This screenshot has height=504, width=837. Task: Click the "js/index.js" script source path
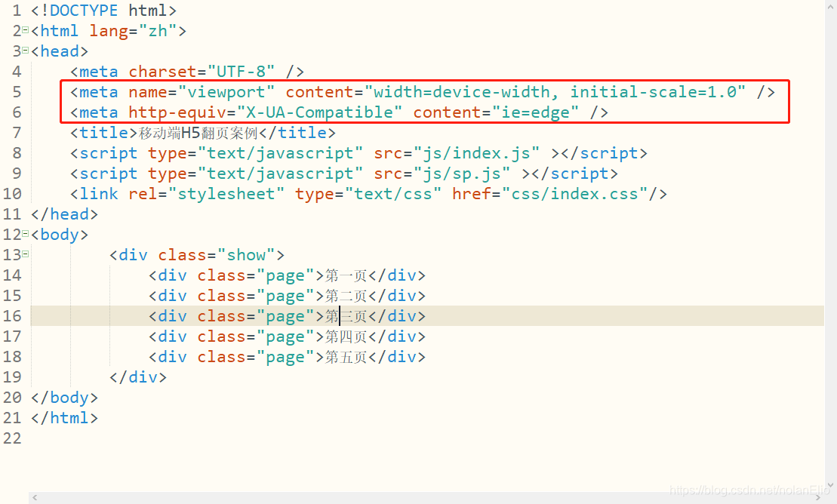point(476,153)
